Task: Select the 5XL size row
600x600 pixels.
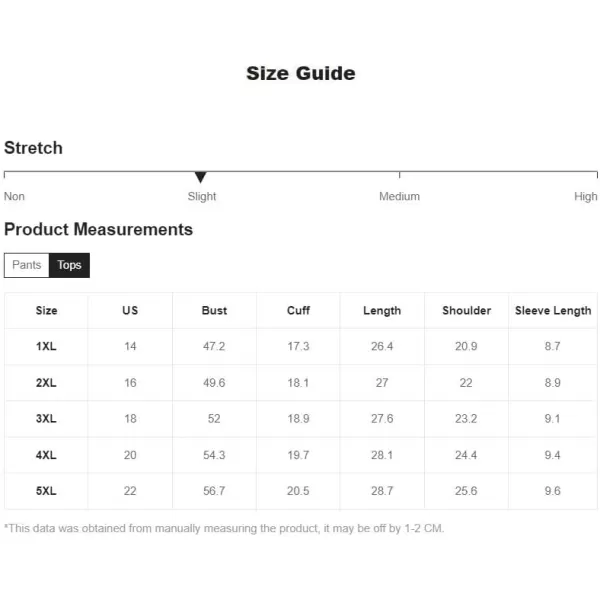Action: pos(301,491)
